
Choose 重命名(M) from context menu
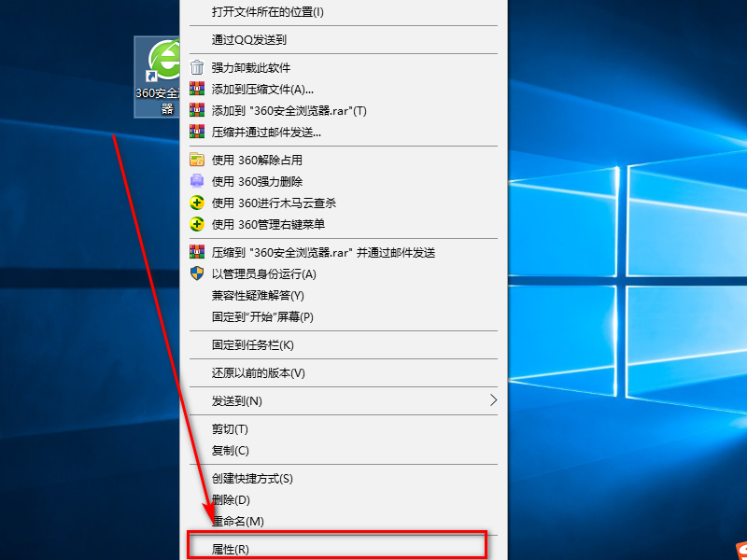pyautogui.click(x=344, y=522)
